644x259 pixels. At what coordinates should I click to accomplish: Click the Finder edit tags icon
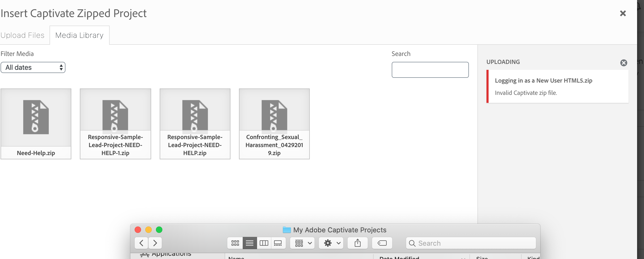point(382,243)
